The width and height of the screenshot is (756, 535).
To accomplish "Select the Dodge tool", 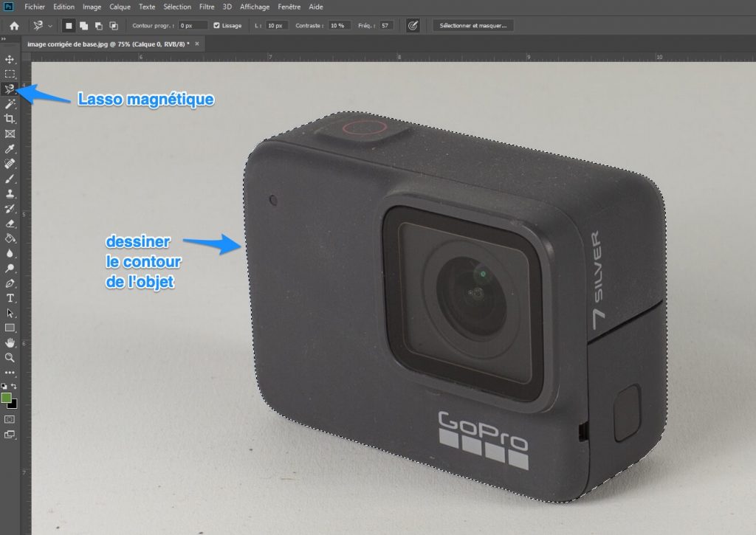I will pyautogui.click(x=10, y=269).
